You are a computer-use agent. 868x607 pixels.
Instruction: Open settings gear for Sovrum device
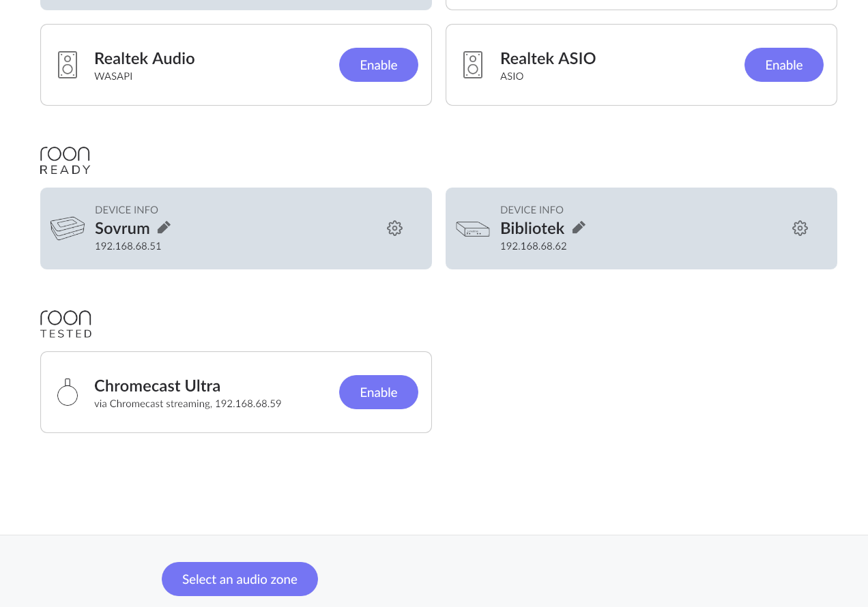394,228
